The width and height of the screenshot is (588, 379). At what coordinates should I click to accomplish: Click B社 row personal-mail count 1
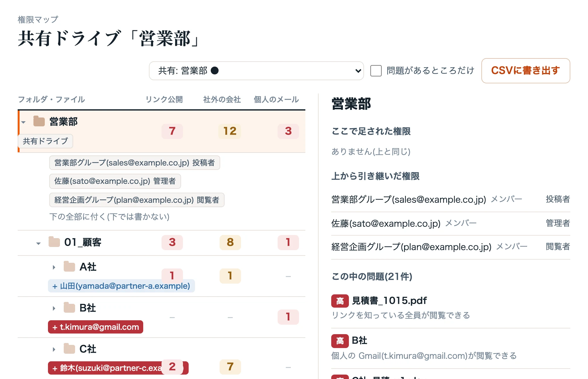click(x=288, y=317)
